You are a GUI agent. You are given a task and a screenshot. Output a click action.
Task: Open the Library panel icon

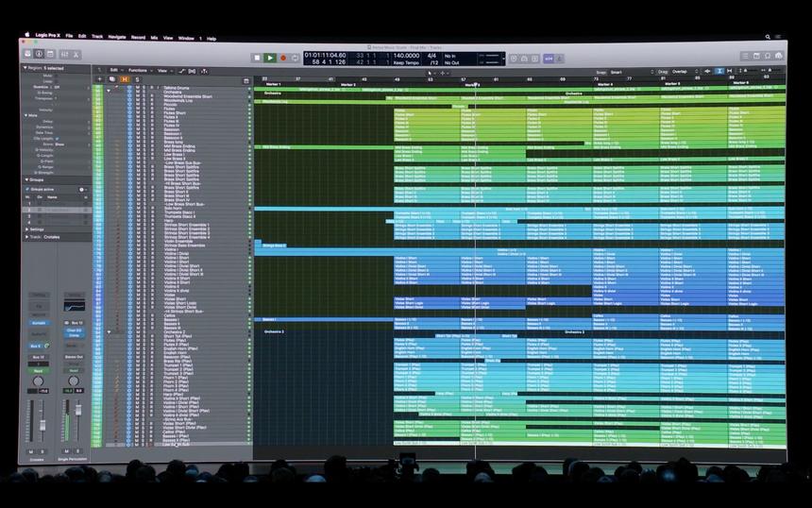pyautogui.click(x=26, y=55)
